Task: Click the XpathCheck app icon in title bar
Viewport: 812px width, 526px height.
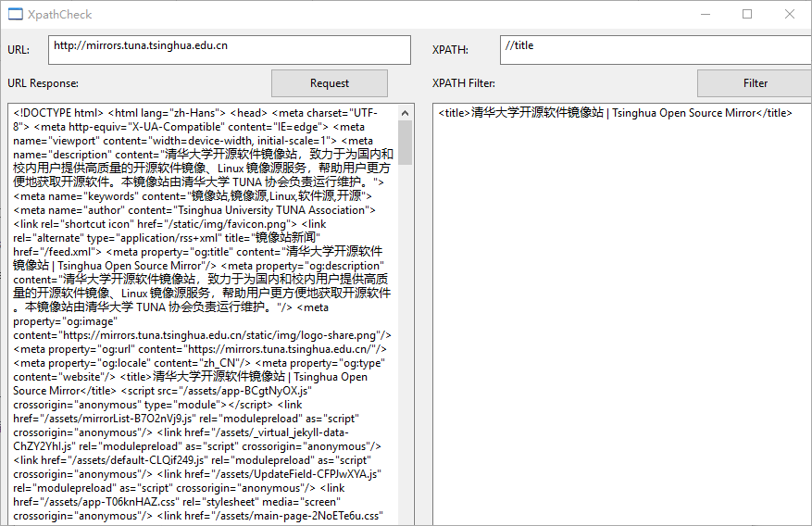Action: click(16, 15)
